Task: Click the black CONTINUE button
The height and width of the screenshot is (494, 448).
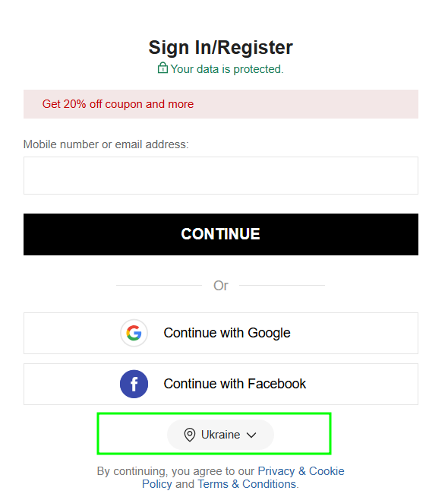Action: [x=221, y=234]
